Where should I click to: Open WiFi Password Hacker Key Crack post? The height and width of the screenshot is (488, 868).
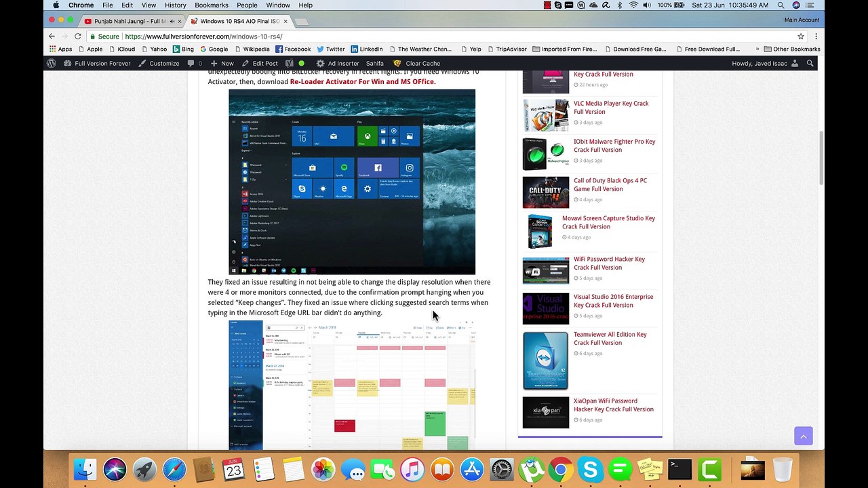pos(609,263)
